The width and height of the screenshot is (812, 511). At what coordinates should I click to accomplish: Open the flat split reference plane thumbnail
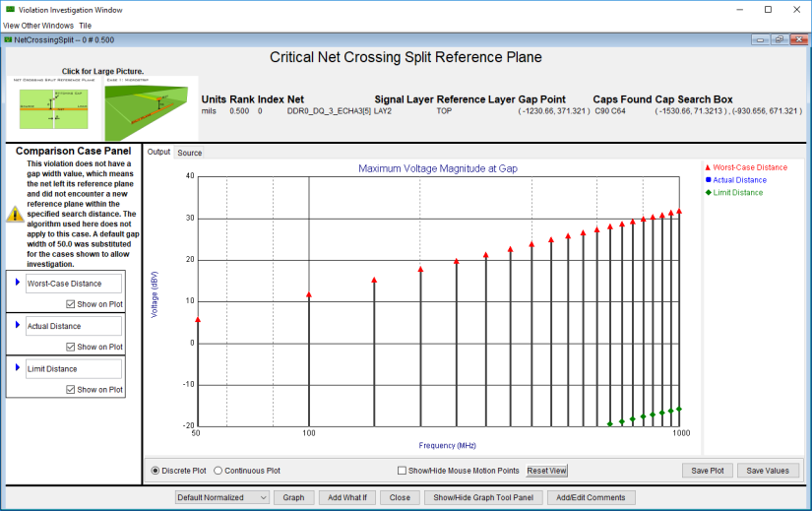54,108
